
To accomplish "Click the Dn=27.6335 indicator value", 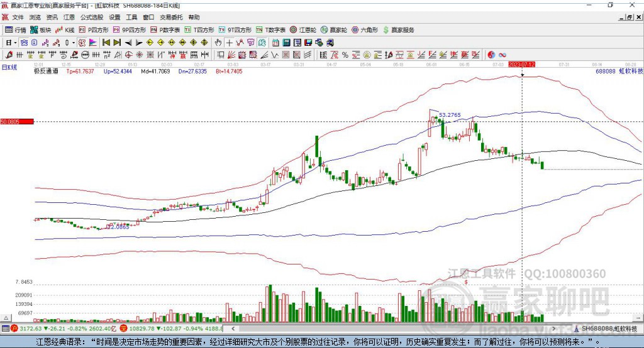I will tap(192, 71).
